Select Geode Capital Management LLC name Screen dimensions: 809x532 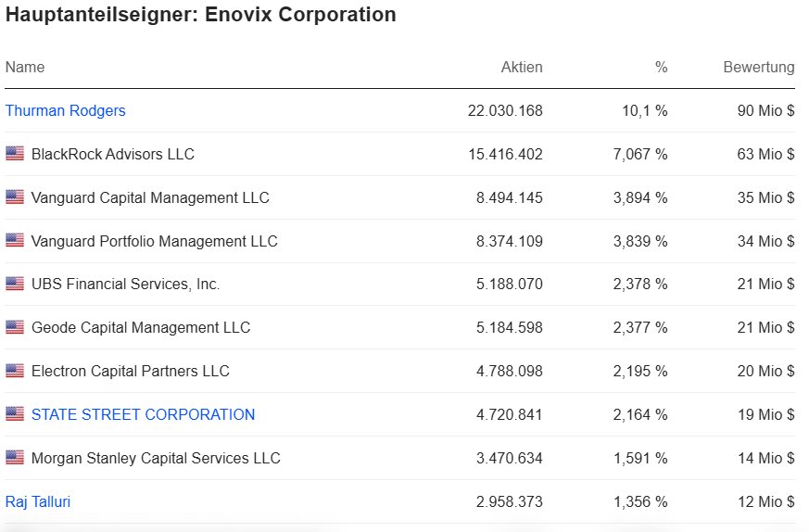pyautogui.click(x=141, y=327)
